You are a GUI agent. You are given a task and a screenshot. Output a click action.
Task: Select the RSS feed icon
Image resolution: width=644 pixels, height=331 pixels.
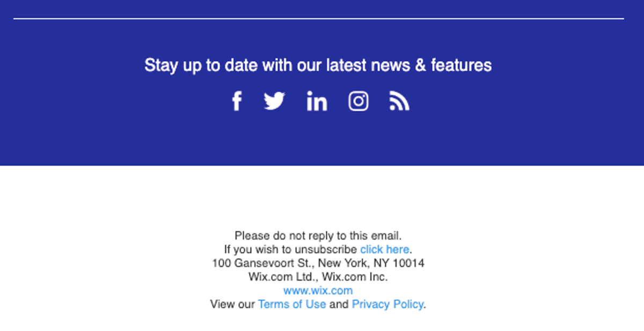[399, 101]
